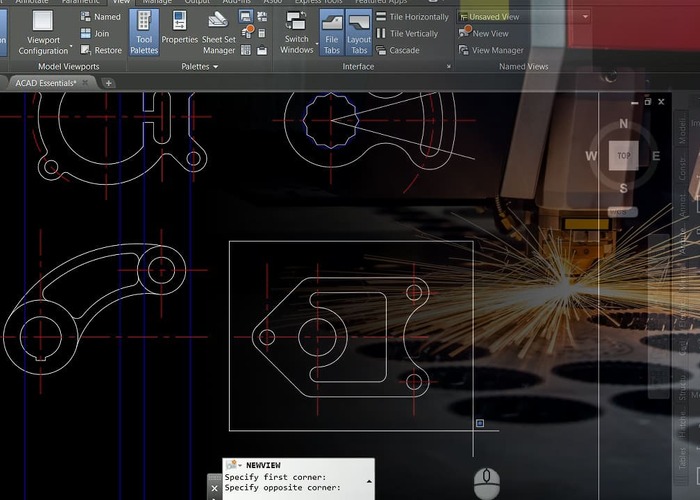Toggle the Tool Palettes button

pos(144,33)
